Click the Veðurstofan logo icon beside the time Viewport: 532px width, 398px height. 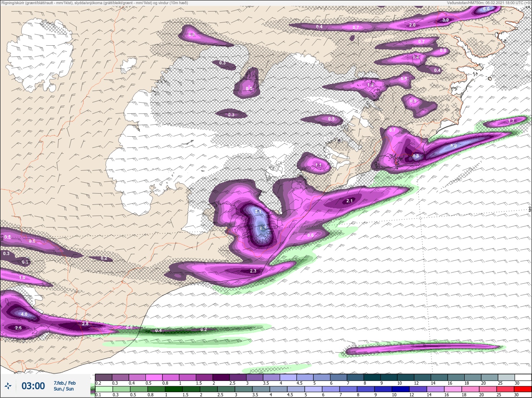coord(8,386)
